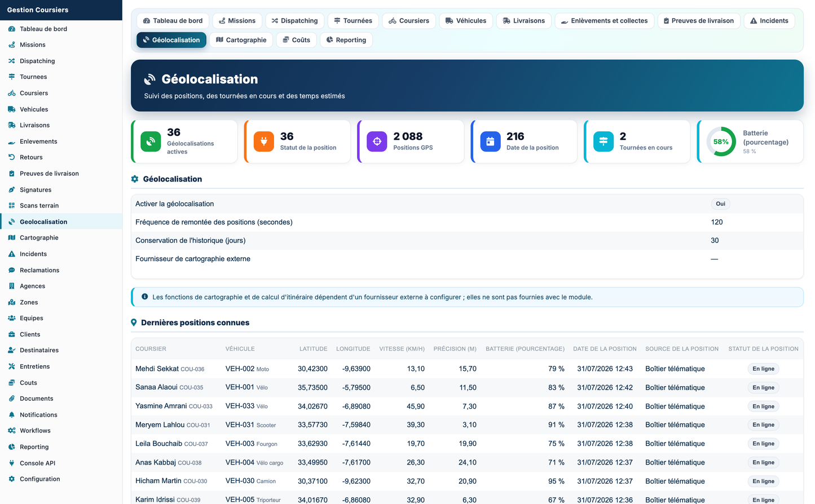Screen dimensions: 815x504
Task: Click the Batterie 58% circular gauge
Action: pos(721,142)
